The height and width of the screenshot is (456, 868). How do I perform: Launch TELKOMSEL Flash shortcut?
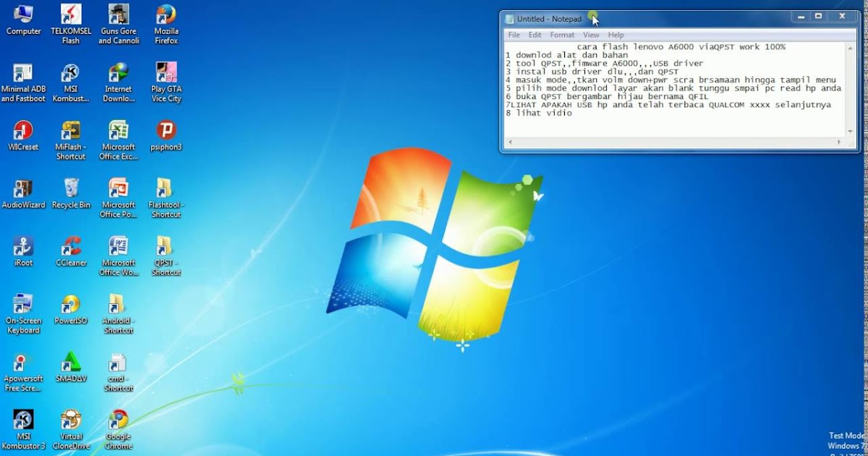70,24
